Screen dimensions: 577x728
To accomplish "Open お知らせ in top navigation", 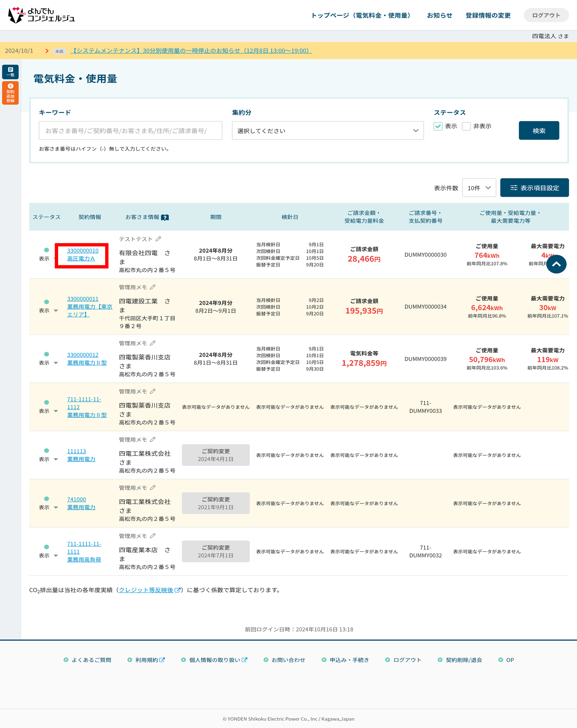I will pyautogui.click(x=439, y=15).
